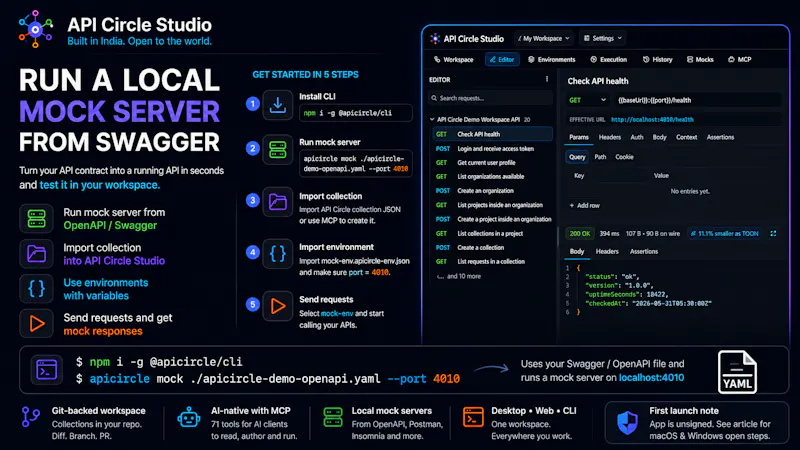Image resolution: width=800 pixels, height=450 pixels.
Task: Select the Params request tab
Action: coord(579,137)
